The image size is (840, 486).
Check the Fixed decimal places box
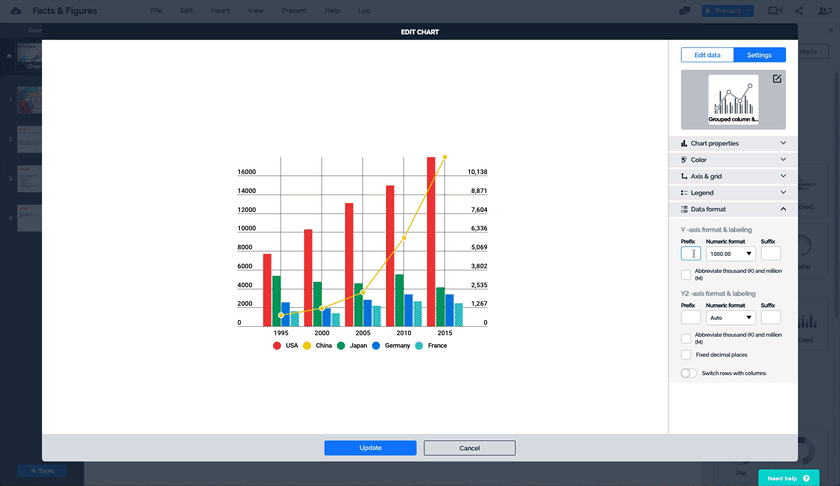686,354
